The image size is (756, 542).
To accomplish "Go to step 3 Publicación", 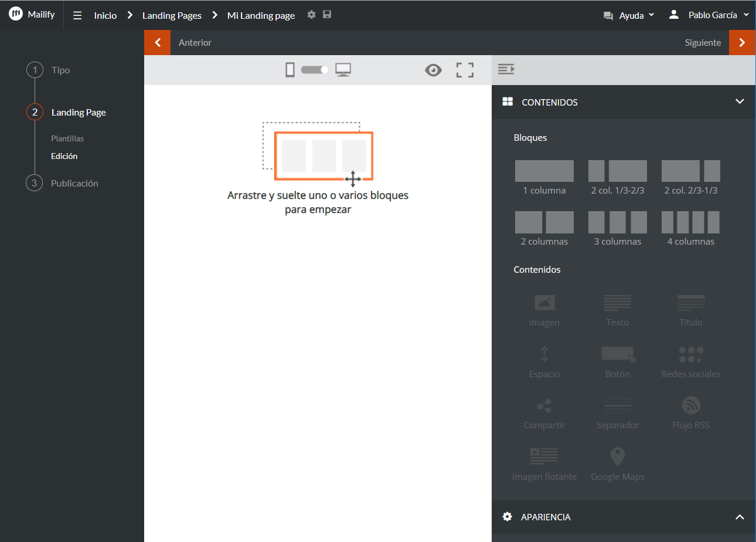I will [62, 183].
